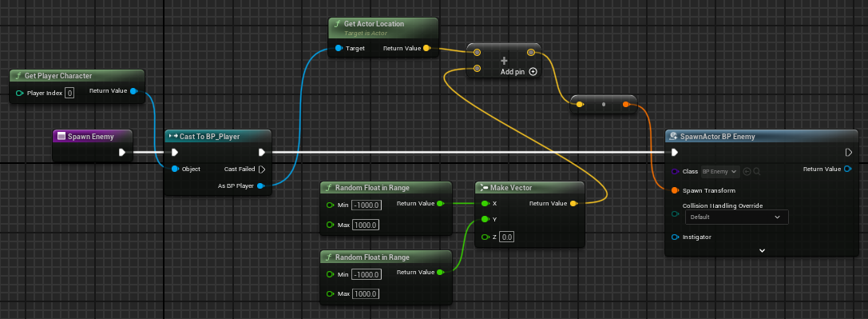Click Min pin of lower Random Float node
Screen dimensions: 868x319
pyautogui.click(x=331, y=274)
